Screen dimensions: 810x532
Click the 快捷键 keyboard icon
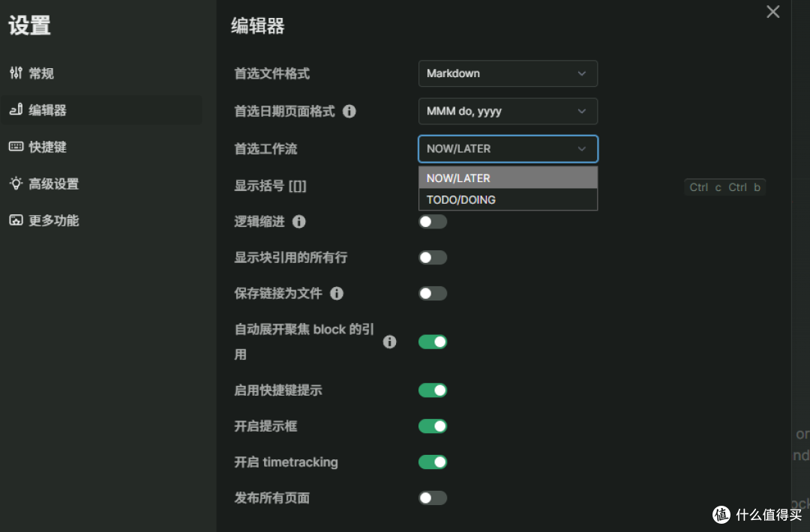tap(16, 147)
